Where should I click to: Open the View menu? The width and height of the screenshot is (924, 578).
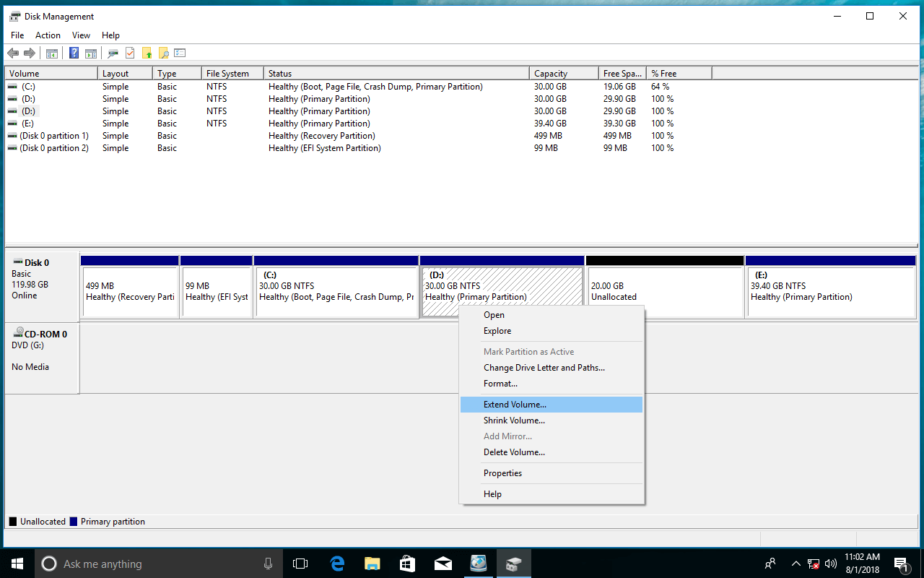81,35
